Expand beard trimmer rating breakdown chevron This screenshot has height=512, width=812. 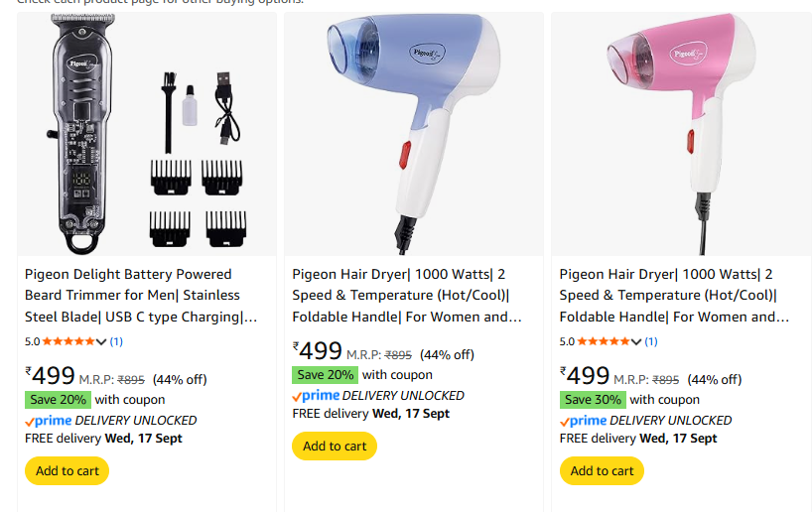click(x=101, y=342)
